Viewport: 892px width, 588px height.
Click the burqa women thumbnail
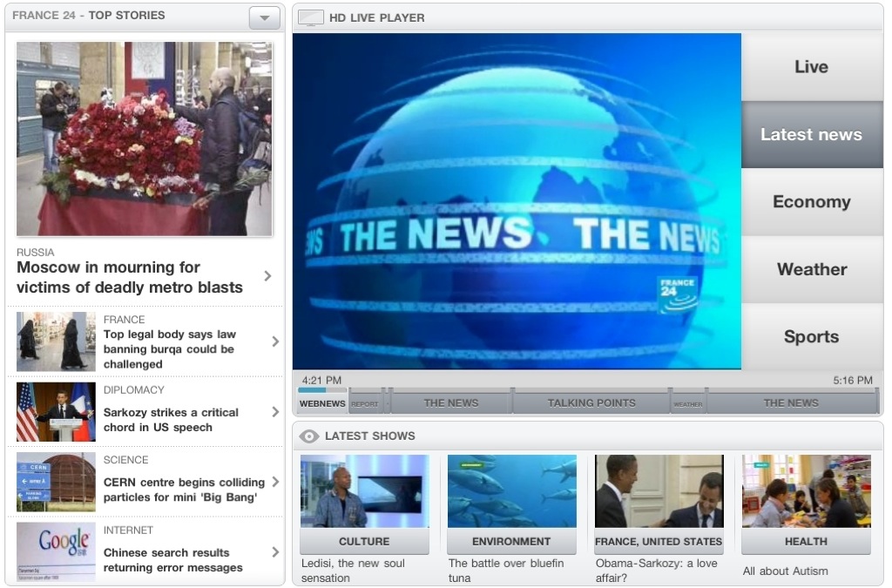pyautogui.click(x=56, y=341)
